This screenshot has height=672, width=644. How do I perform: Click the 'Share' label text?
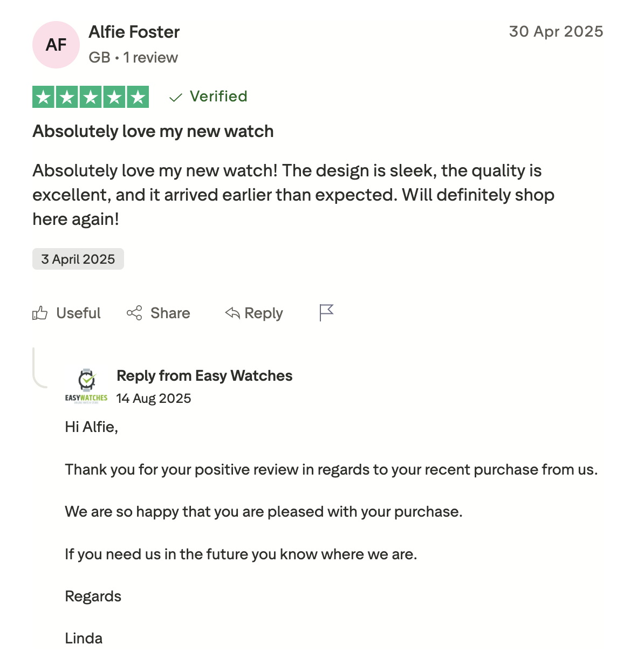[x=170, y=313]
